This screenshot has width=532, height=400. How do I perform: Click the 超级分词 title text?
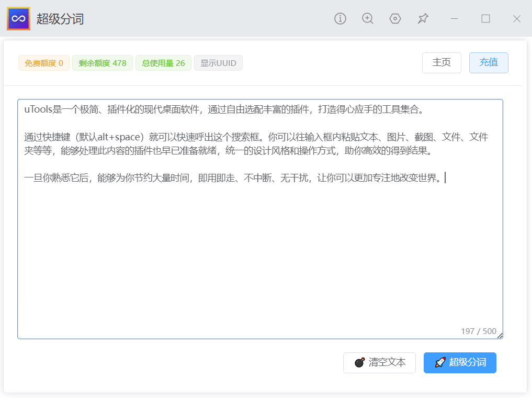pyautogui.click(x=60, y=19)
